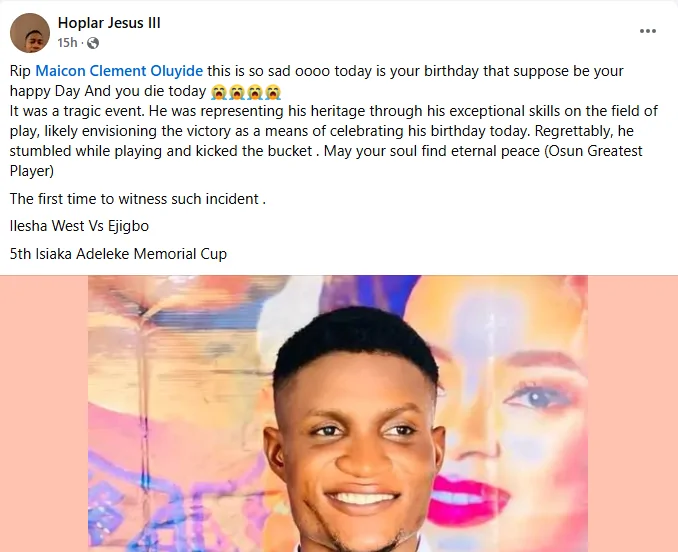Click the word 'Rip' starting the post
This screenshot has height=552, width=678.
tap(20, 71)
